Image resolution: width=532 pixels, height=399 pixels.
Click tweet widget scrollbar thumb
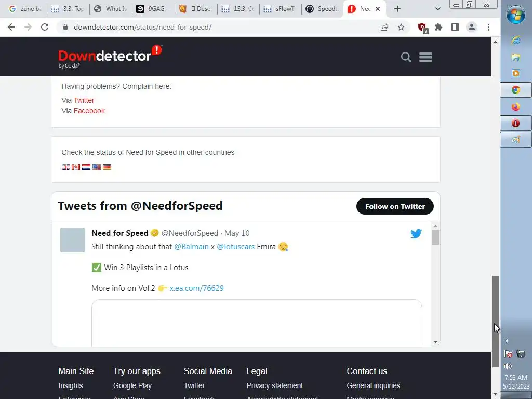click(436, 237)
